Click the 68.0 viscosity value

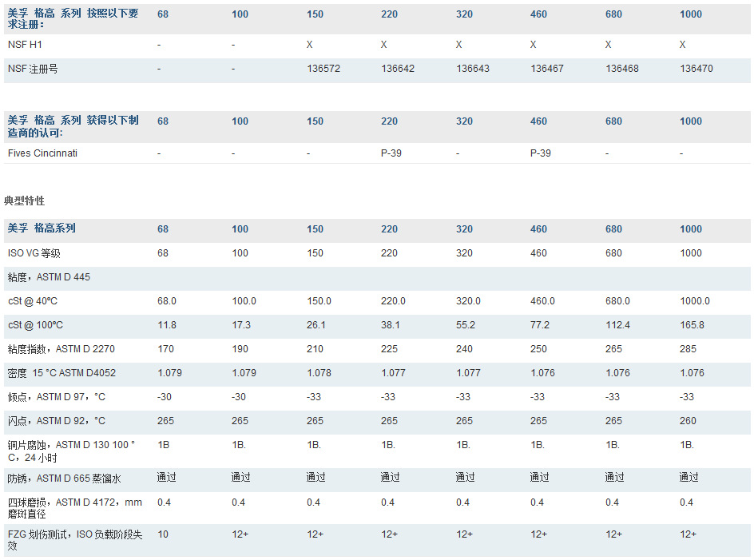[166, 301]
